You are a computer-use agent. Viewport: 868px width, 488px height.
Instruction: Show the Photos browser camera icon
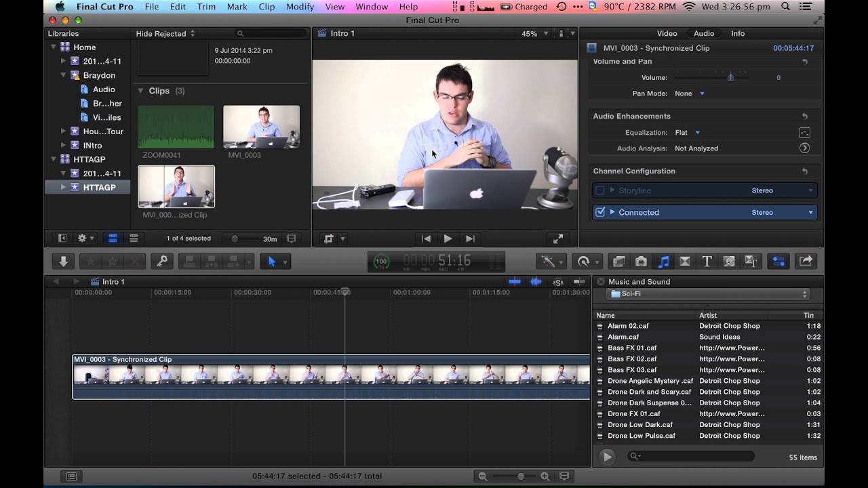click(x=641, y=261)
